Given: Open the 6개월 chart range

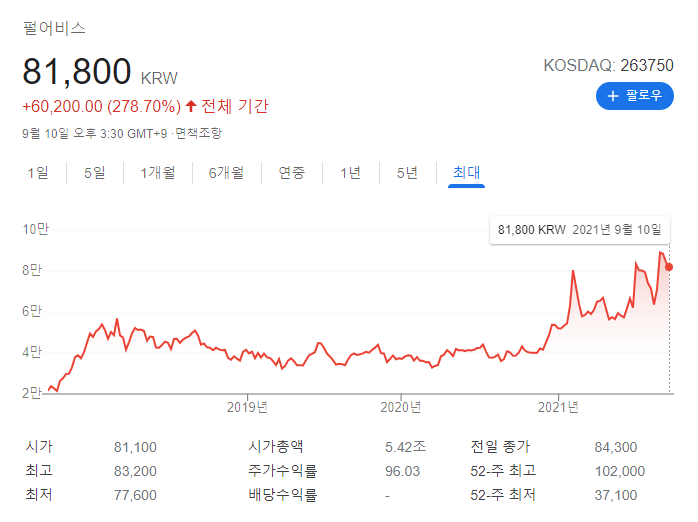Looking at the screenshot, I should (x=226, y=173).
